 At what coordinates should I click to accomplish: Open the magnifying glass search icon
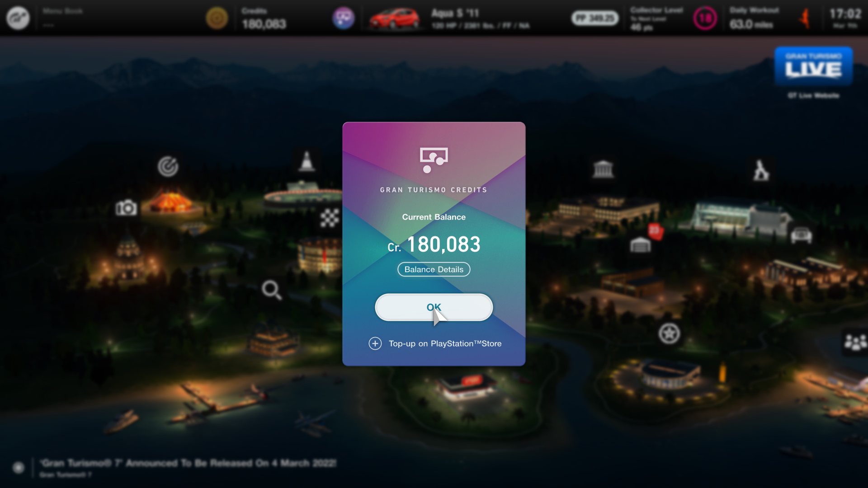[x=272, y=290]
